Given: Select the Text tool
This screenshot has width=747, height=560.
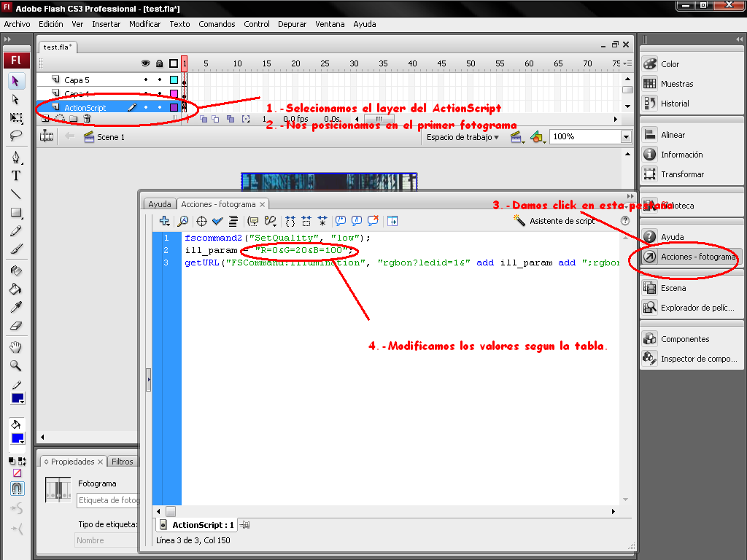Looking at the screenshot, I should click(x=16, y=176).
